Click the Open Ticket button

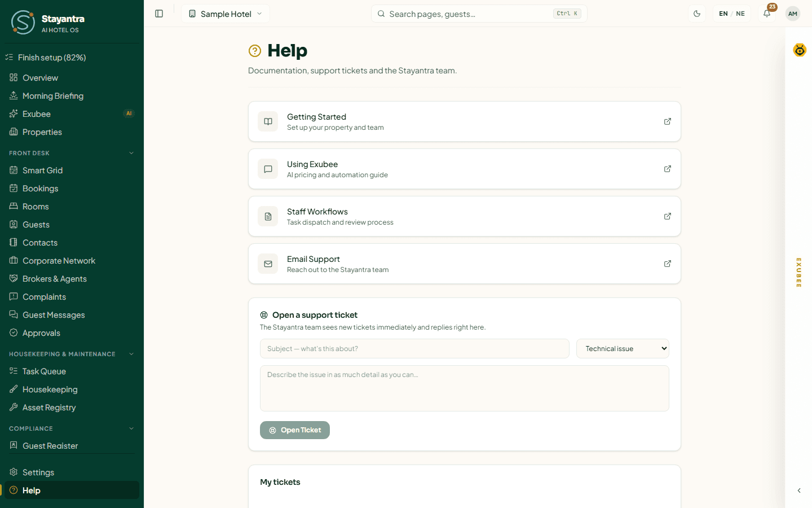coord(295,430)
